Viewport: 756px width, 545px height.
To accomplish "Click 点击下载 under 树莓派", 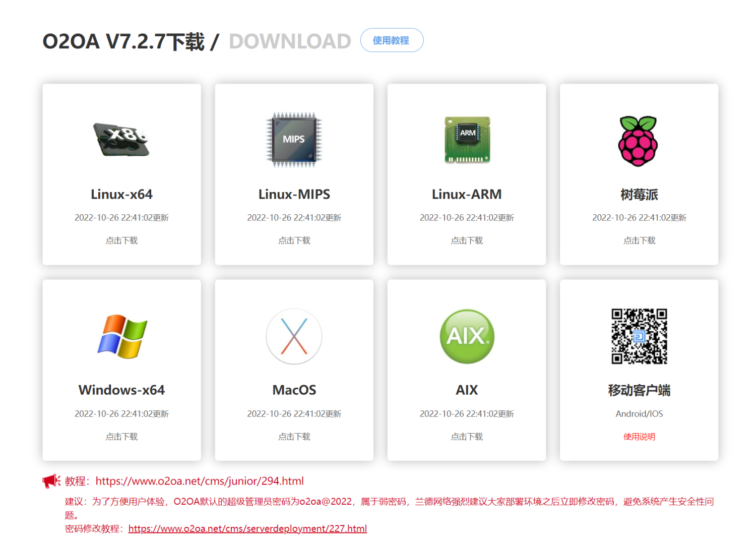I will click(639, 240).
